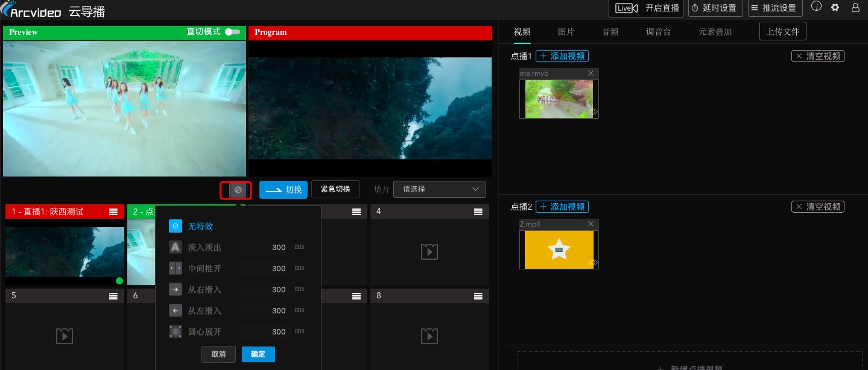
Task: Open the user account icon
Action: (x=855, y=8)
